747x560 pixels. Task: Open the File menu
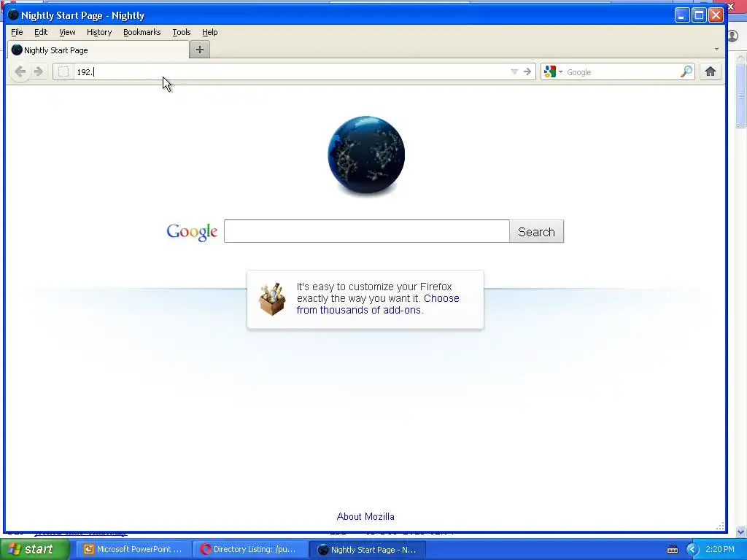pyautogui.click(x=17, y=32)
